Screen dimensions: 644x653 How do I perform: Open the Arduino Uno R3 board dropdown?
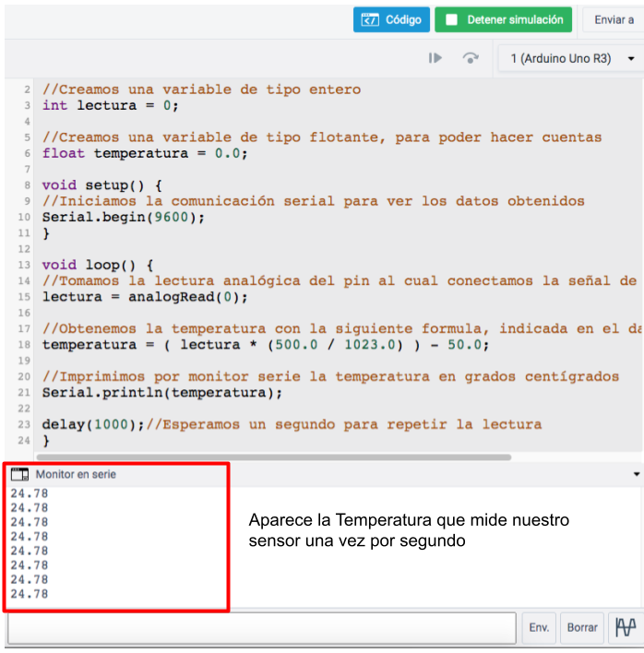pos(570,58)
